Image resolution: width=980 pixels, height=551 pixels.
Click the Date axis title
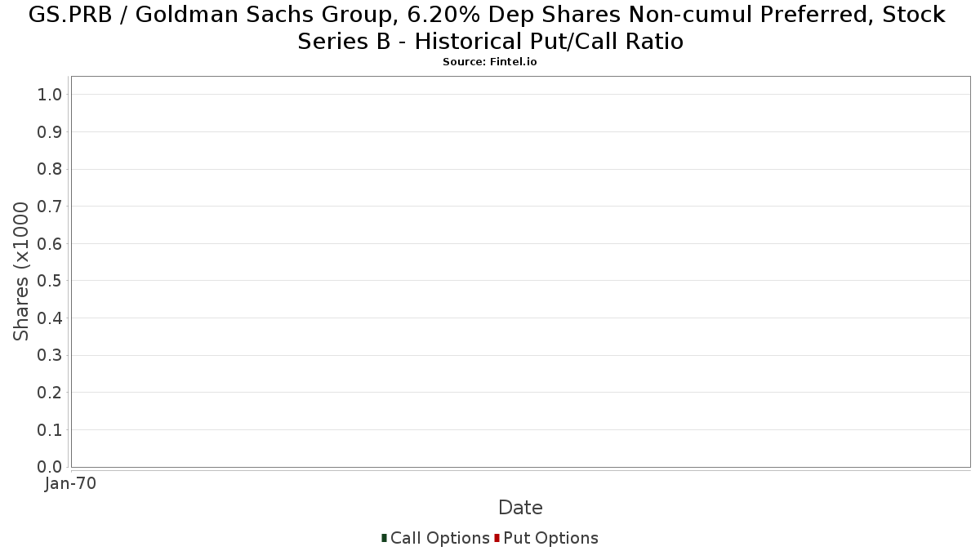(x=520, y=508)
